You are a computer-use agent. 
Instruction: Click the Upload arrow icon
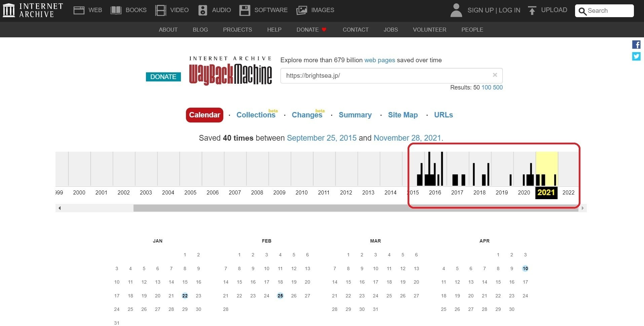[532, 10]
